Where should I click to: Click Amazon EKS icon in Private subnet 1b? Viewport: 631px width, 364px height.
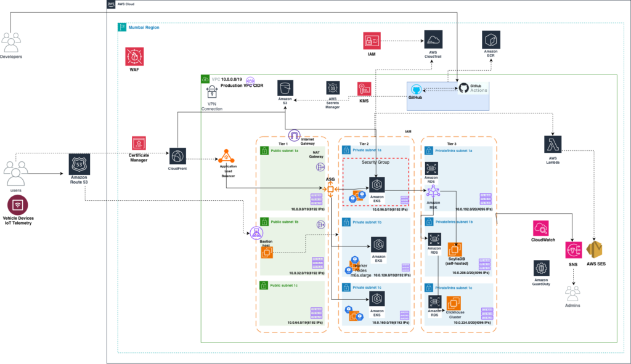click(x=379, y=245)
